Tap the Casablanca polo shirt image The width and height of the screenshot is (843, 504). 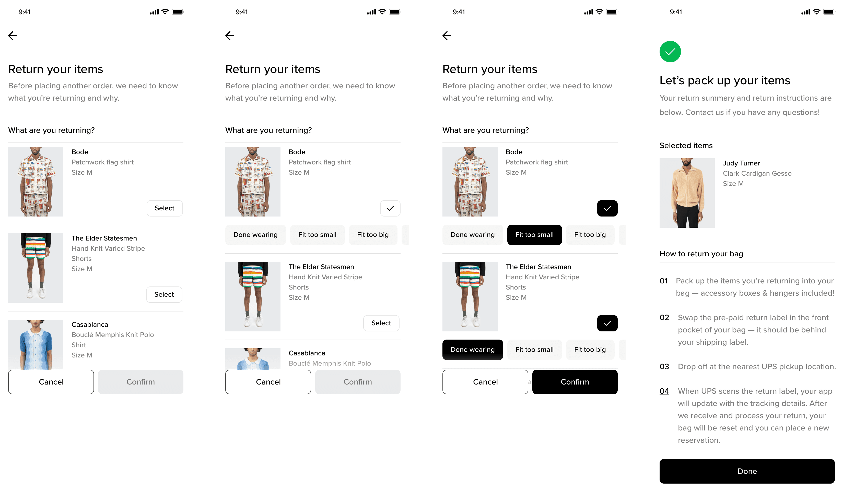(36, 344)
